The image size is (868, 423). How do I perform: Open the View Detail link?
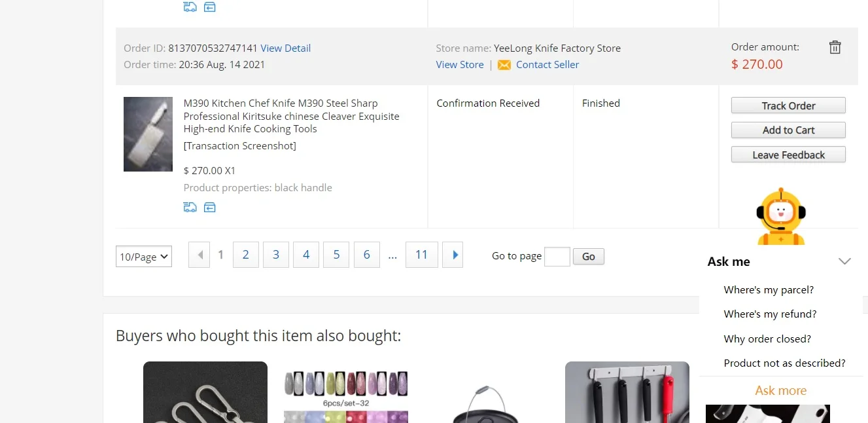285,48
